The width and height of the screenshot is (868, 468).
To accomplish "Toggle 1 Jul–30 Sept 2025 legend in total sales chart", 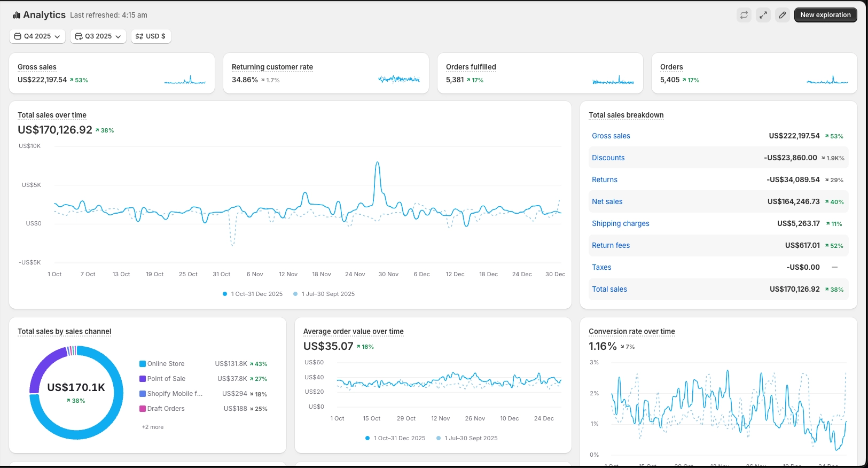I will 324,294.
